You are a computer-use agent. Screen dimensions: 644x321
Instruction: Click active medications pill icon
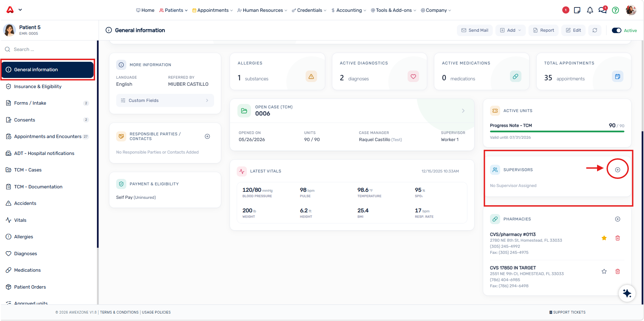tap(515, 77)
